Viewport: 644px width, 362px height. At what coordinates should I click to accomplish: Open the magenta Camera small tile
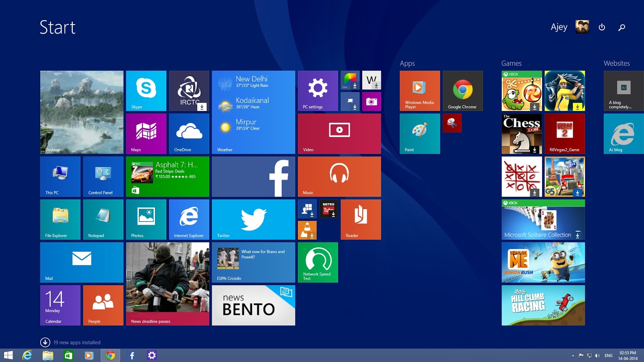(x=372, y=101)
